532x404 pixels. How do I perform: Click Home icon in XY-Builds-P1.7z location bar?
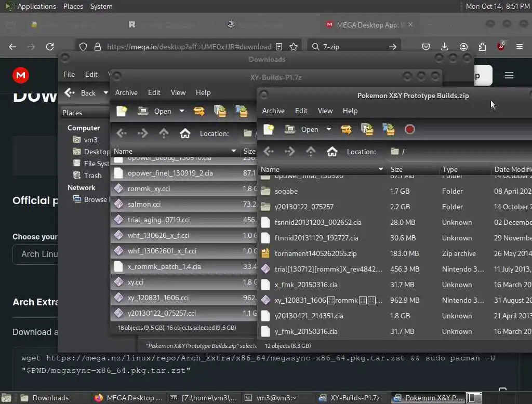(x=185, y=133)
